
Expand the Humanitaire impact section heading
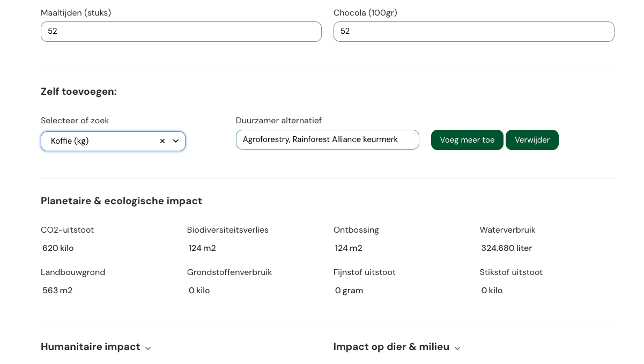coord(91,347)
